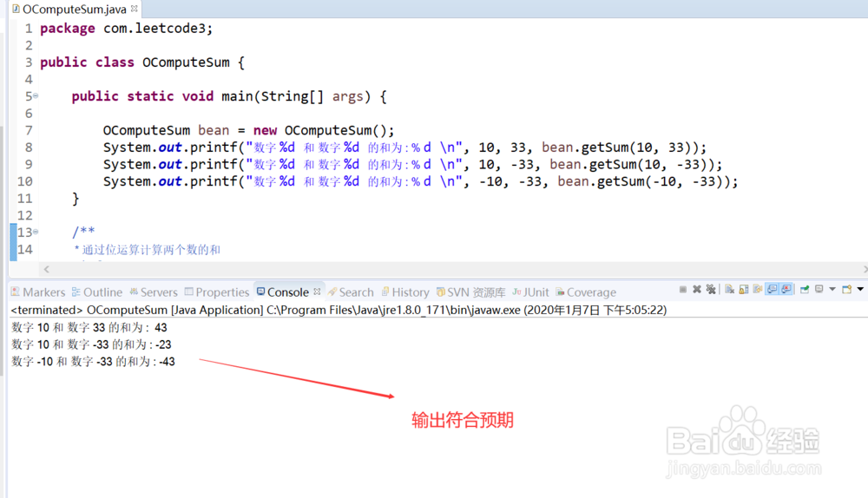Collapse the Javadoc comment fold marker at line 13
Screen dimensions: 868x498
[x=36, y=232]
